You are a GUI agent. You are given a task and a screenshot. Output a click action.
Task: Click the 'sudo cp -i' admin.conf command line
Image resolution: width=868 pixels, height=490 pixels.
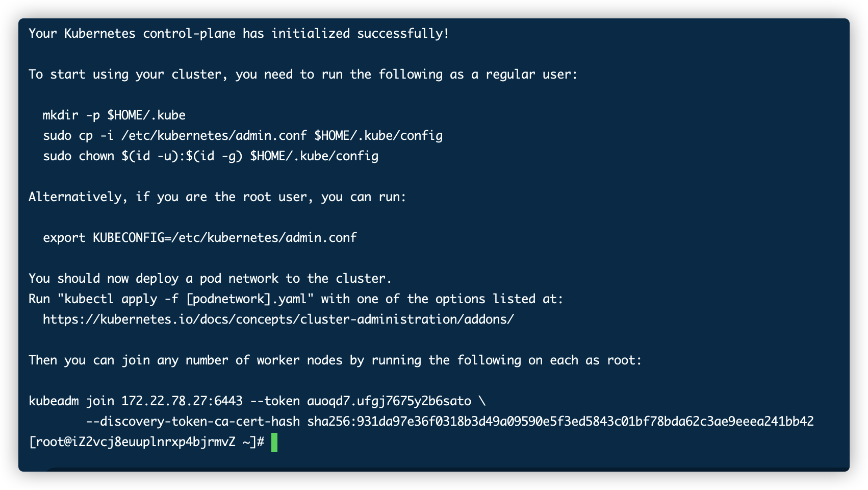243,136
